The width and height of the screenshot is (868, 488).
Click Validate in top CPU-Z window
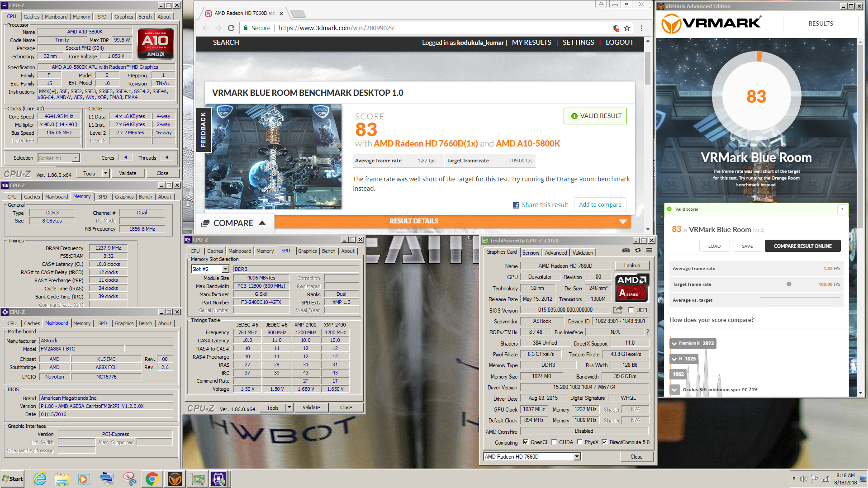point(128,173)
